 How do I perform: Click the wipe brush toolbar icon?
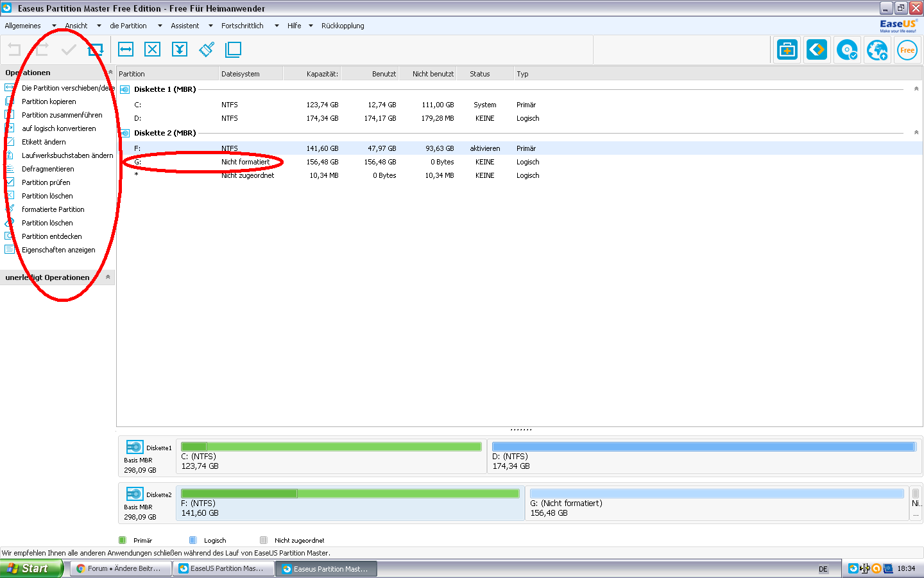[207, 49]
